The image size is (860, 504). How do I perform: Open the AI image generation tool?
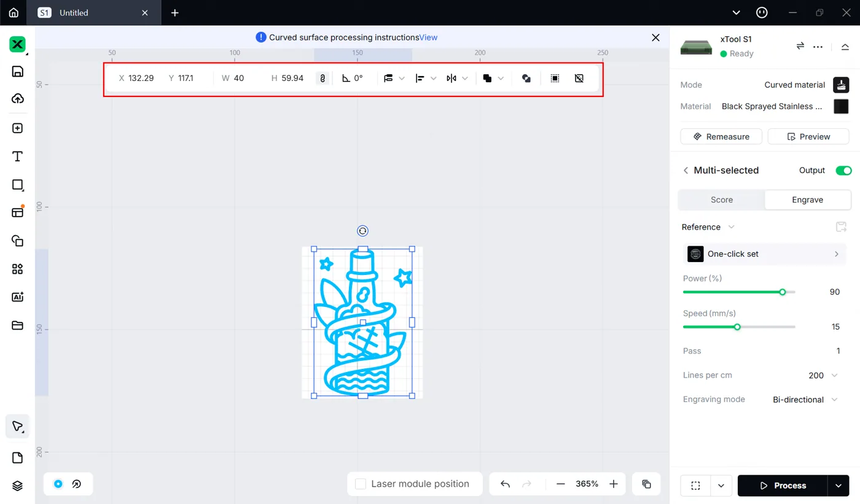pos(17,297)
